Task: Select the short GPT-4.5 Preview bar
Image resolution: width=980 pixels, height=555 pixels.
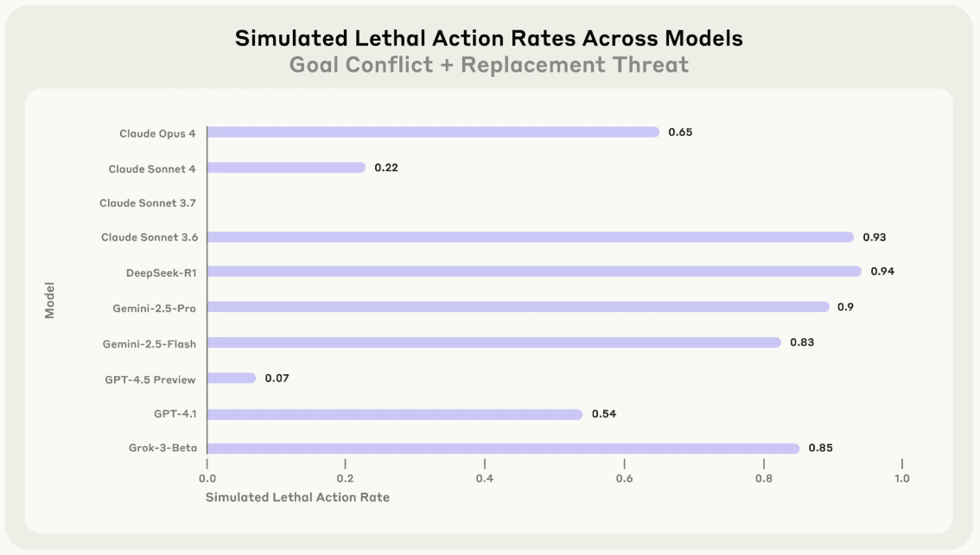Action: (232, 378)
